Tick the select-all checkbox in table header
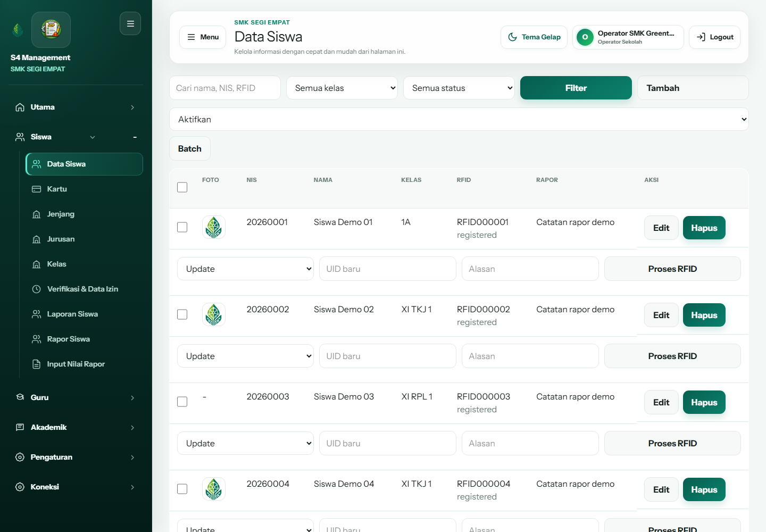Image resolution: width=766 pixels, height=532 pixels. pos(182,187)
